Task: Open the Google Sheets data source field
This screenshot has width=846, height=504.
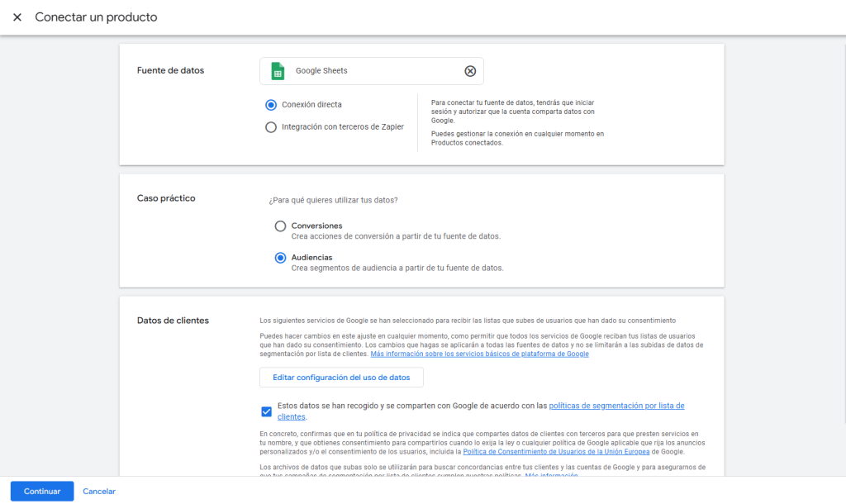Action: point(372,71)
